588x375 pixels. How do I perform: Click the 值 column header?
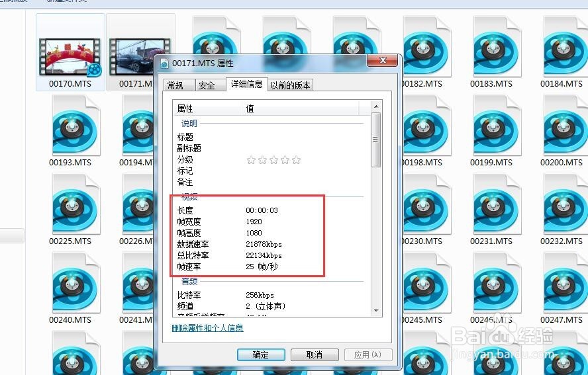(x=301, y=108)
